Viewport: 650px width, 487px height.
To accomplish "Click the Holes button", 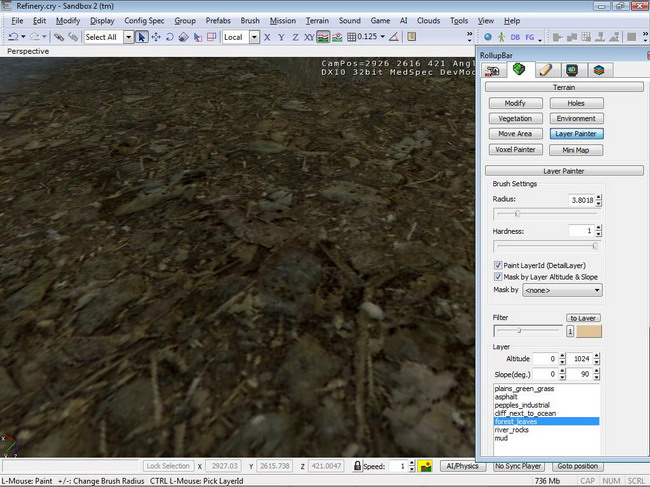I will point(576,103).
